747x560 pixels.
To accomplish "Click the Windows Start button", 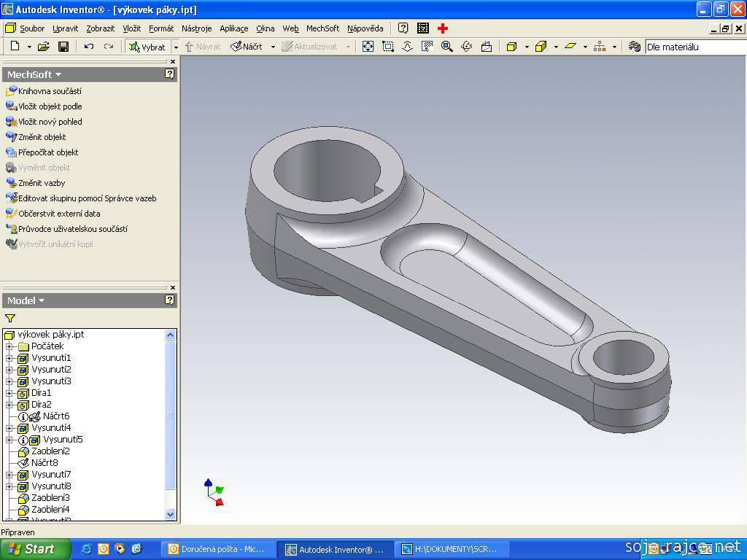I will pos(33,549).
